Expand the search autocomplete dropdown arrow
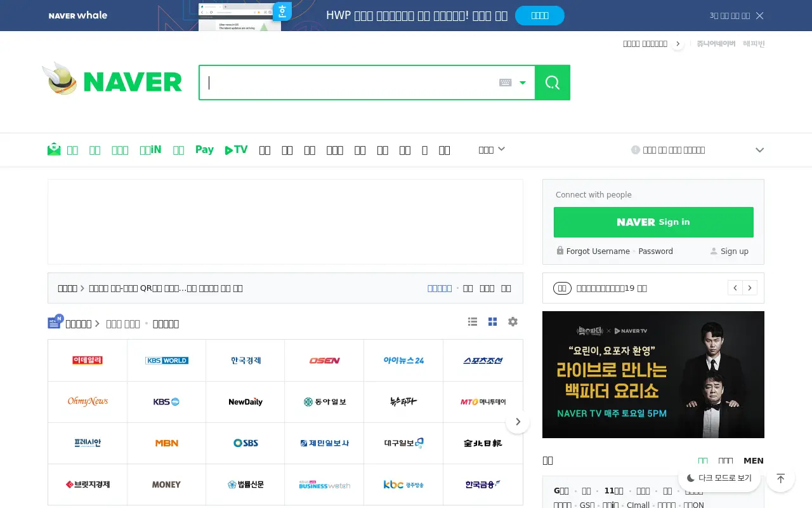812x508 pixels. [x=523, y=83]
